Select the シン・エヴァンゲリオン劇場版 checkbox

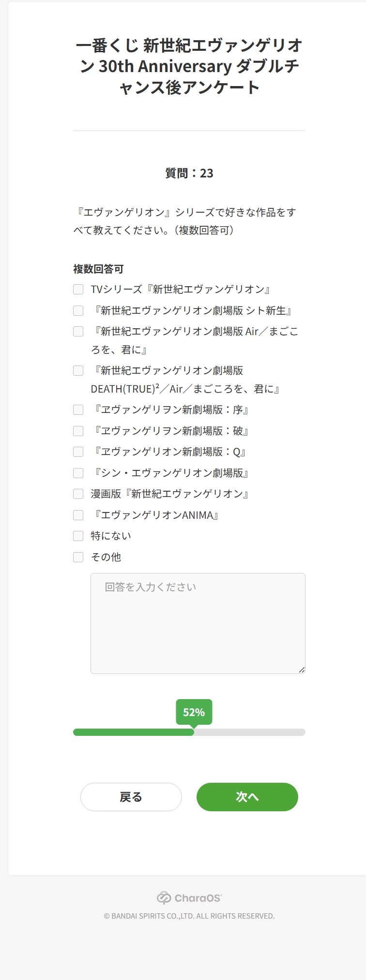coord(78,473)
